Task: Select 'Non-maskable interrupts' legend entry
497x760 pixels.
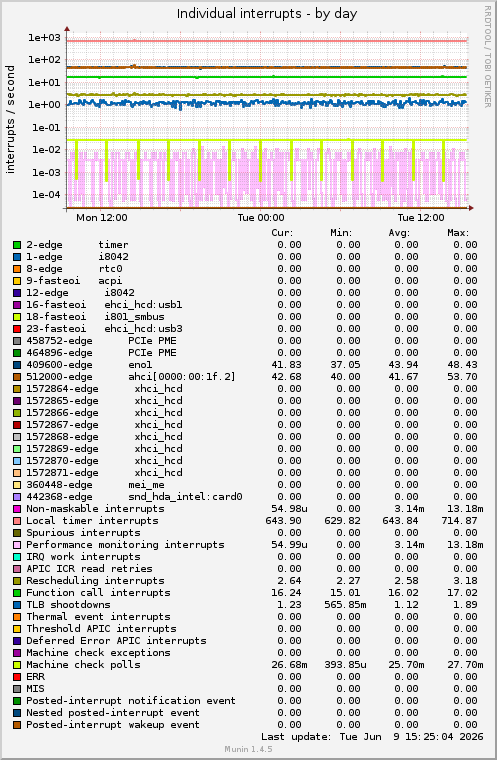Action: [96, 509]
